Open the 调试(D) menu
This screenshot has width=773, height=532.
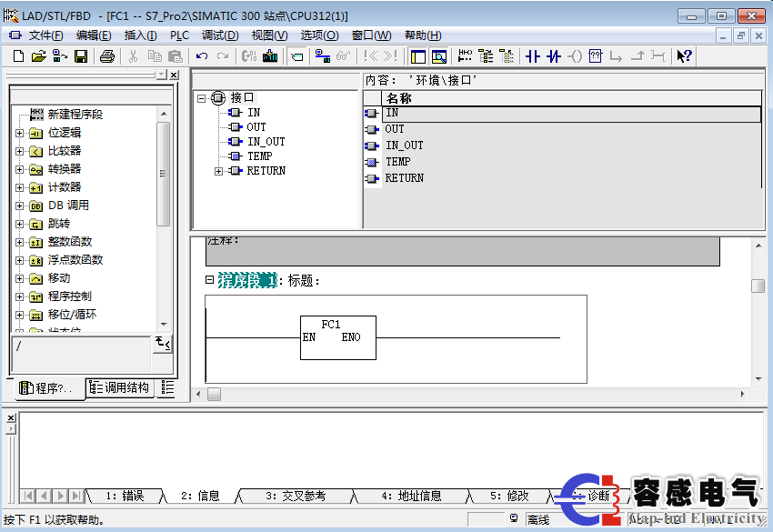(220, 35)
